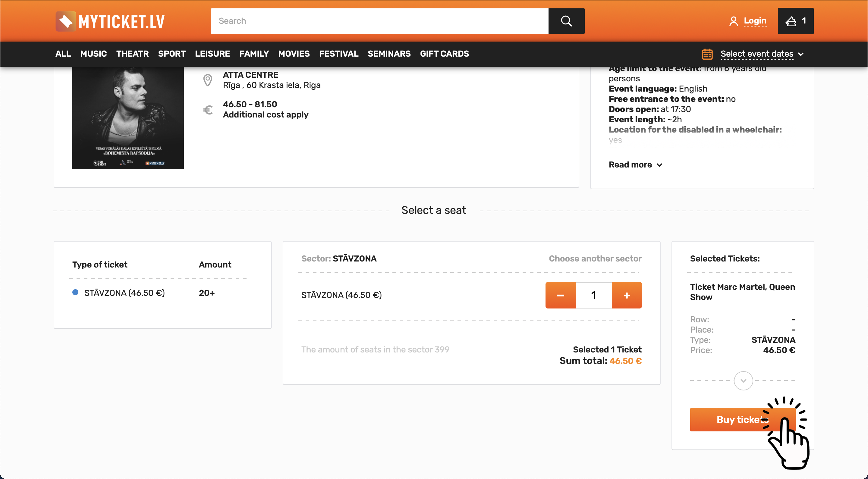Click the Buy tickets button
Image resolution: width=868 pixels, height=479 pixels.
(742, 419)
